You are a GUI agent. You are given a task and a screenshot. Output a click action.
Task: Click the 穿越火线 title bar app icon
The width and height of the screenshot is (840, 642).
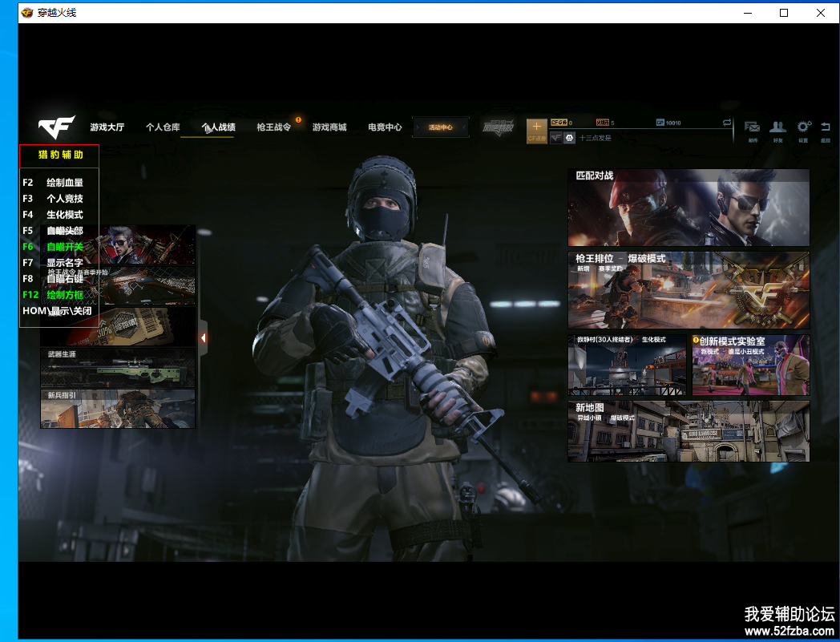pyautogui.click(x=26, y=12)
